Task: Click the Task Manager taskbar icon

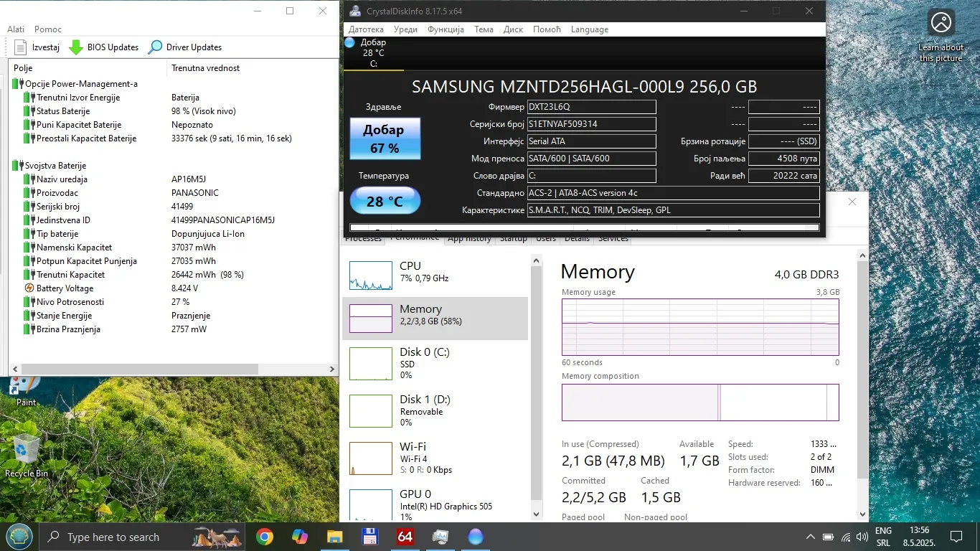Action: click(x=440, y=537)
